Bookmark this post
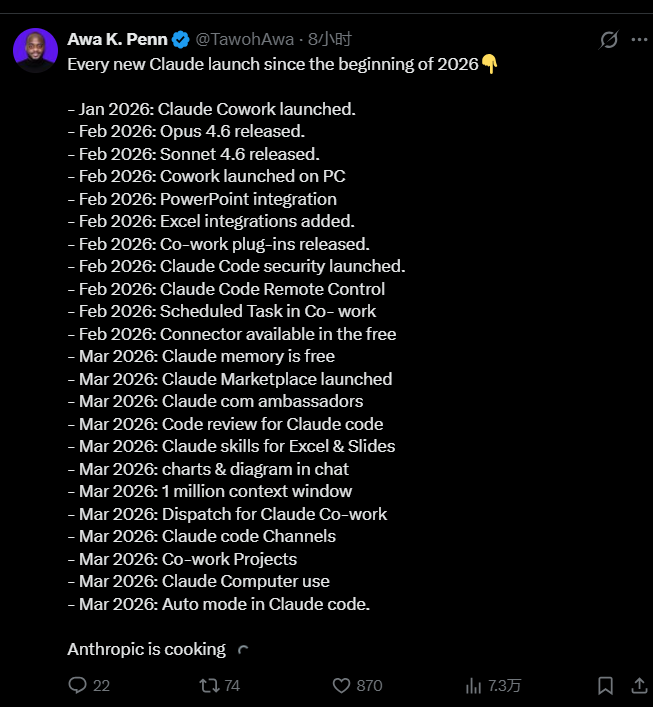 click(x=605, y=685)
